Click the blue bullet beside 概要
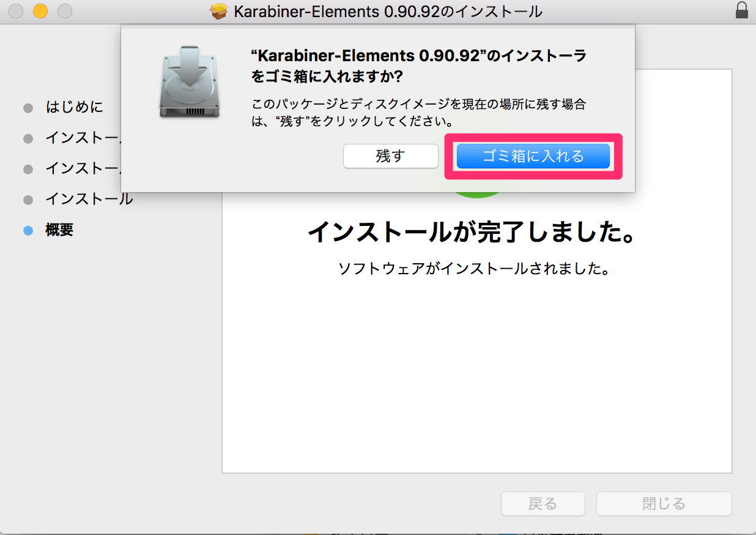This screenshot has height=535, width=756. 28,231
